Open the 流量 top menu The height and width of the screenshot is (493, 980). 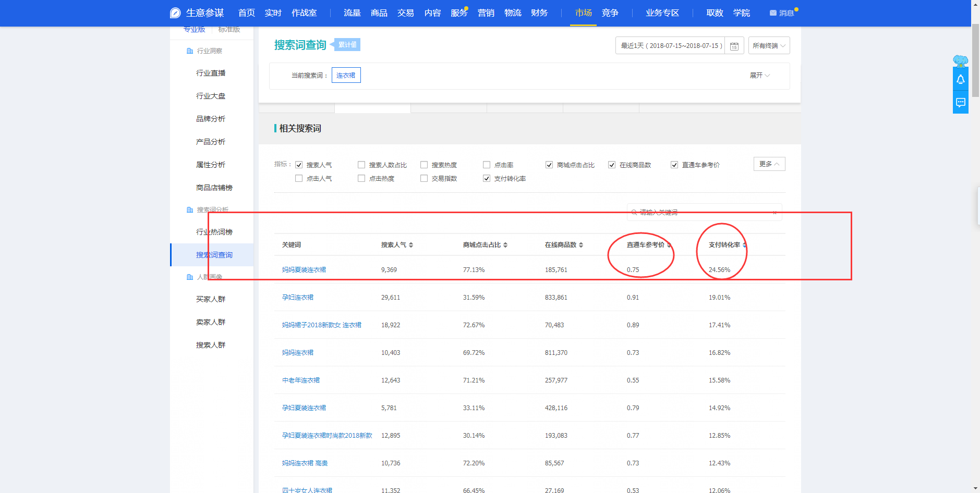[352, 13]
